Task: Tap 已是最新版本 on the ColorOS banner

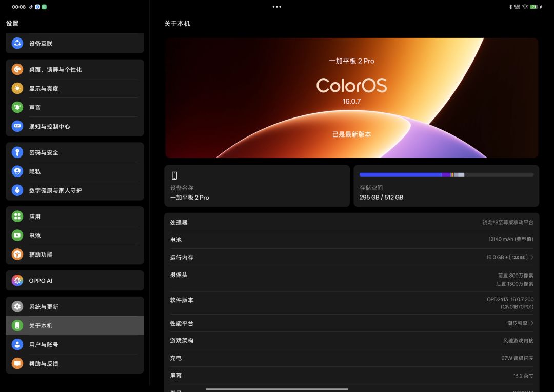Action: pyautogui.click(x=351, y=134)
